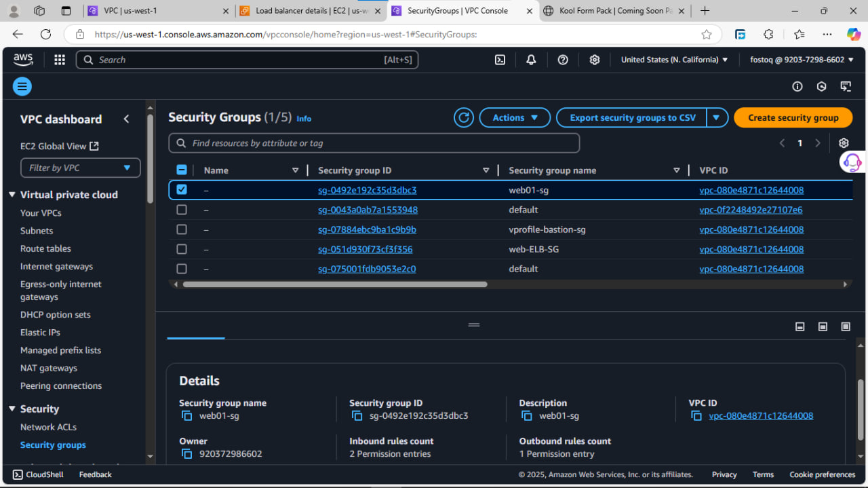Go back with browser back arrow

[x=18, y=34]
